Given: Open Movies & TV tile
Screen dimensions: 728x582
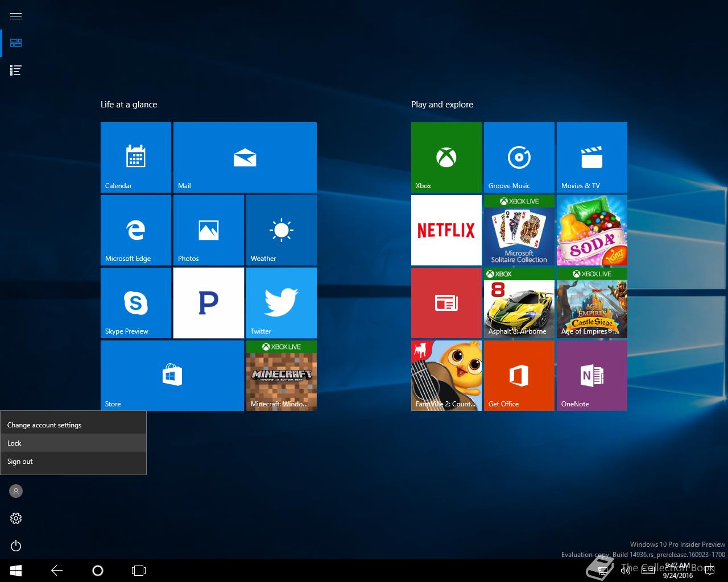Looking at the screenshot, I should pos(592,157).
